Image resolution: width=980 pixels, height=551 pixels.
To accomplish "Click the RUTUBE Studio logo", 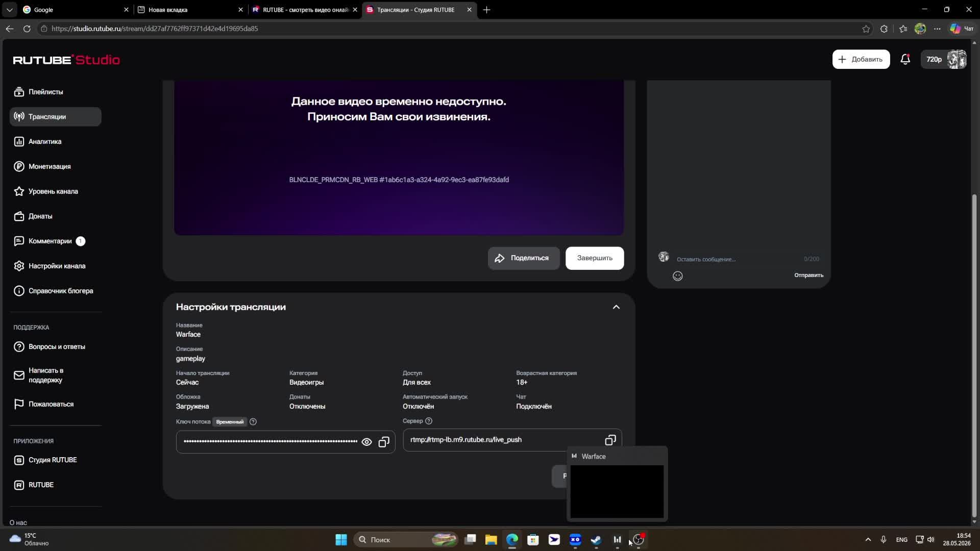I will coord(66,60).
